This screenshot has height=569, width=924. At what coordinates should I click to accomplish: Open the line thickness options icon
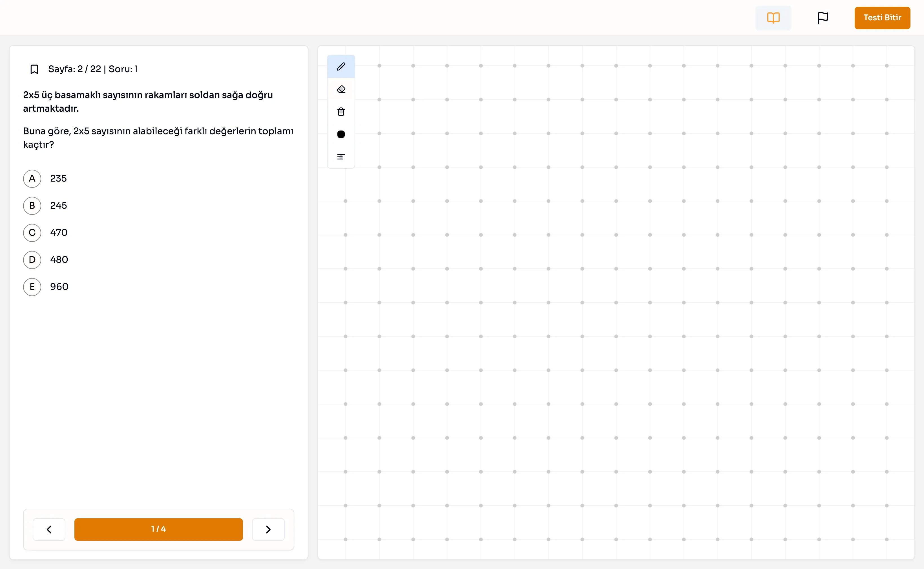pos(341,157)
